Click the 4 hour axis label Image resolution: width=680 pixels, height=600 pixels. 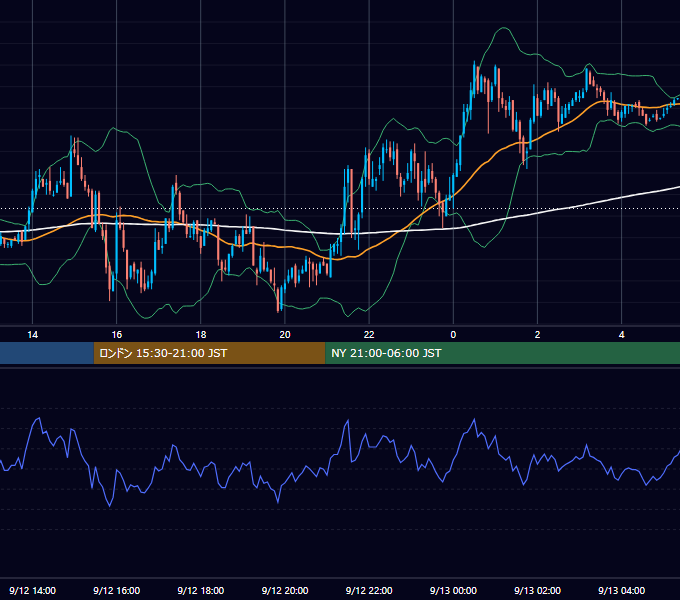(x=621, y=335)
